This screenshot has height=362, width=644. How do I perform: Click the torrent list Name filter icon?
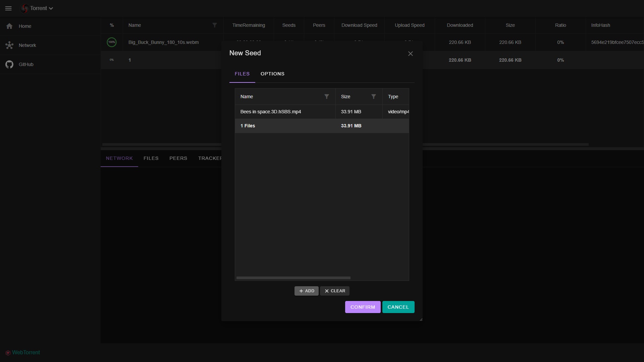[215, 25]
